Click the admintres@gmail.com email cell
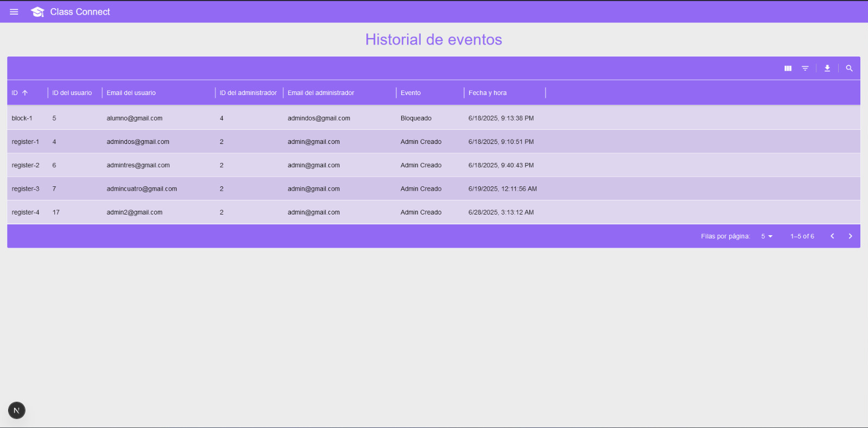The image size is (868, 428). coord(138,165)
